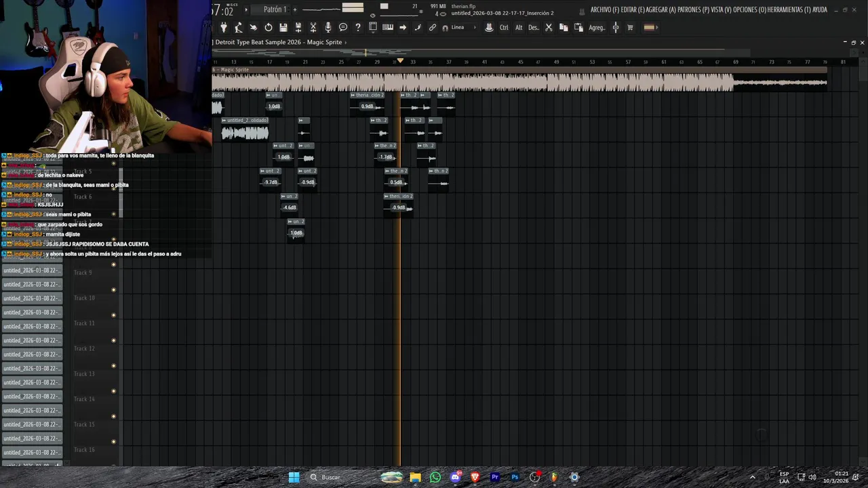Viewport: 868px width, 488px height.
Task: Open the playlist view icon
Action: click(373, 27)
